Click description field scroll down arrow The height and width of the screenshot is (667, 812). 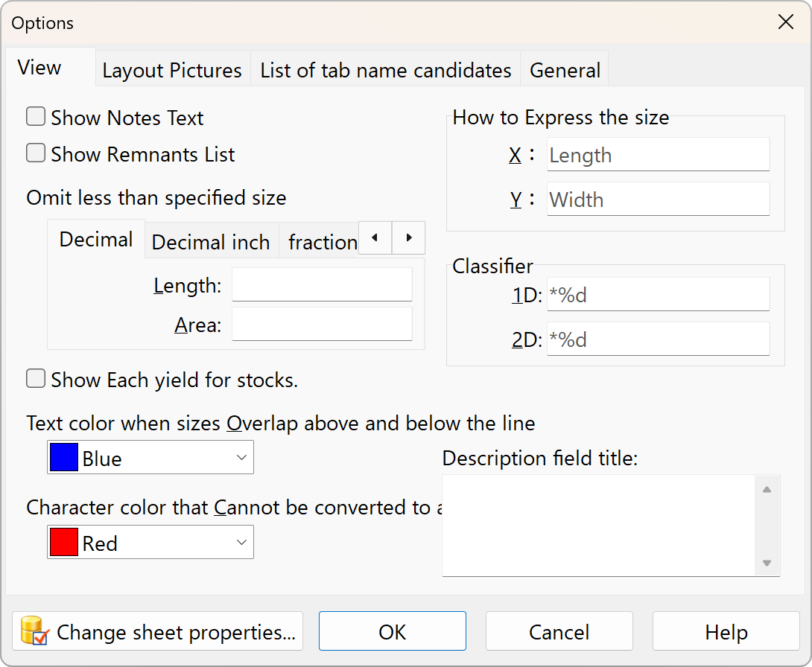pos(767,563)
